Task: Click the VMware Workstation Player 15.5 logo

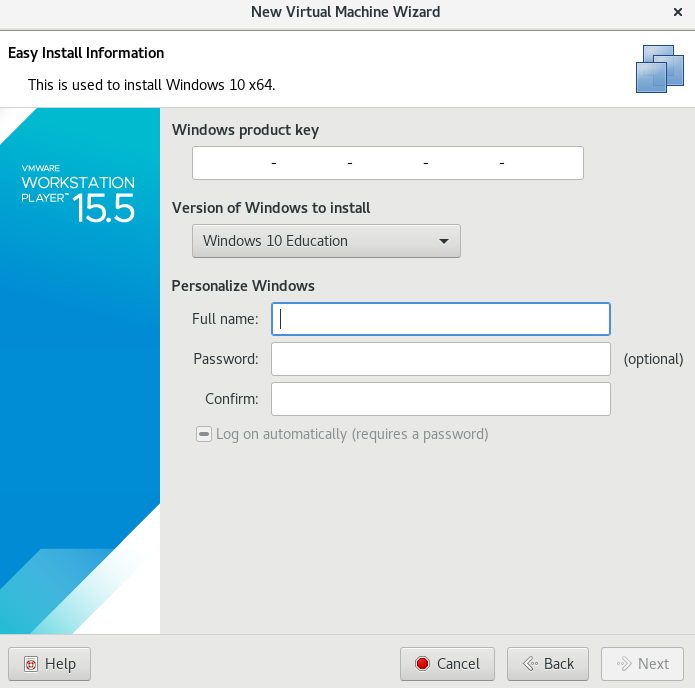Action: tap(78, 193)
